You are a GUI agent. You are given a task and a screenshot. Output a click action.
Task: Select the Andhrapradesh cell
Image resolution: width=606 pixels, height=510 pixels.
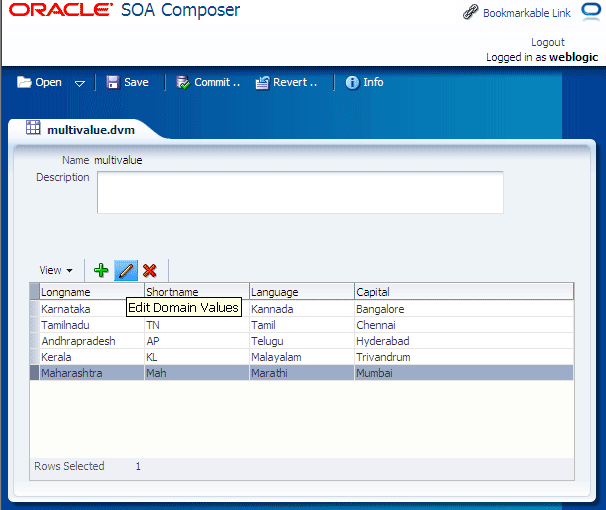pos(92,341)
